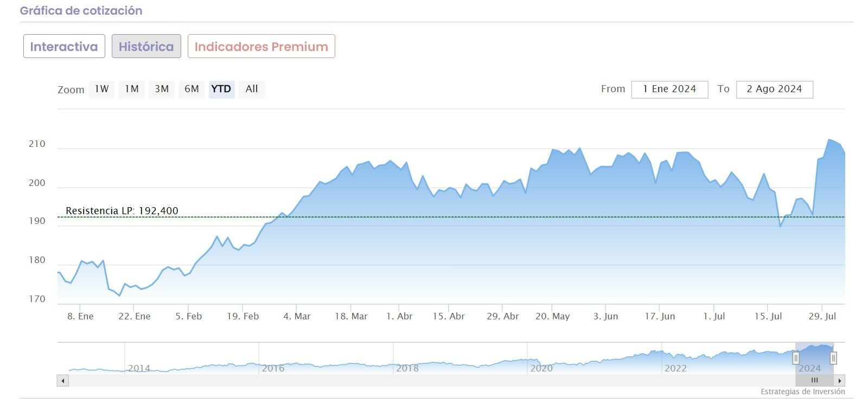Click the Estrategias de Inversión credit link
This screenshot has width=868, height=417.
pyautogui.click(x=802, y=392)
